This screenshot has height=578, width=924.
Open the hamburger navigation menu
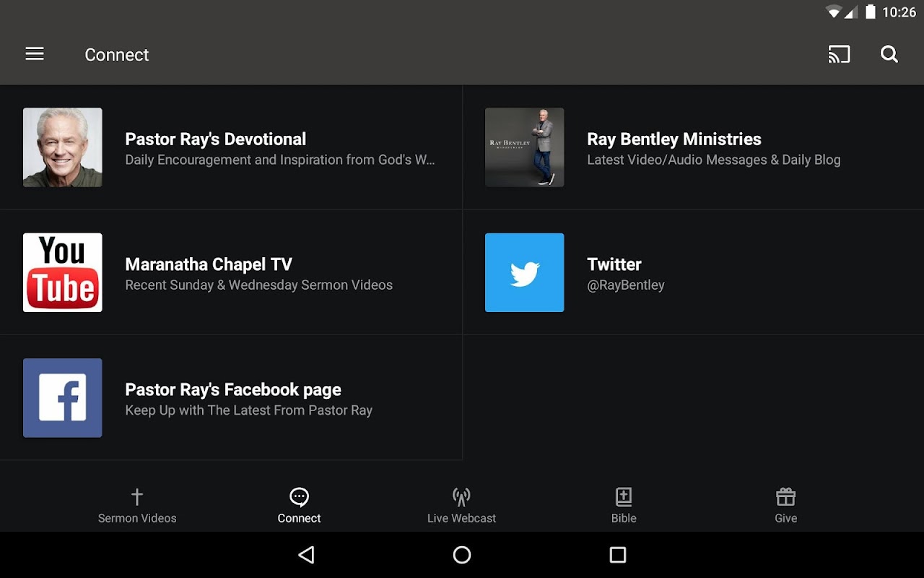(35, 54)
